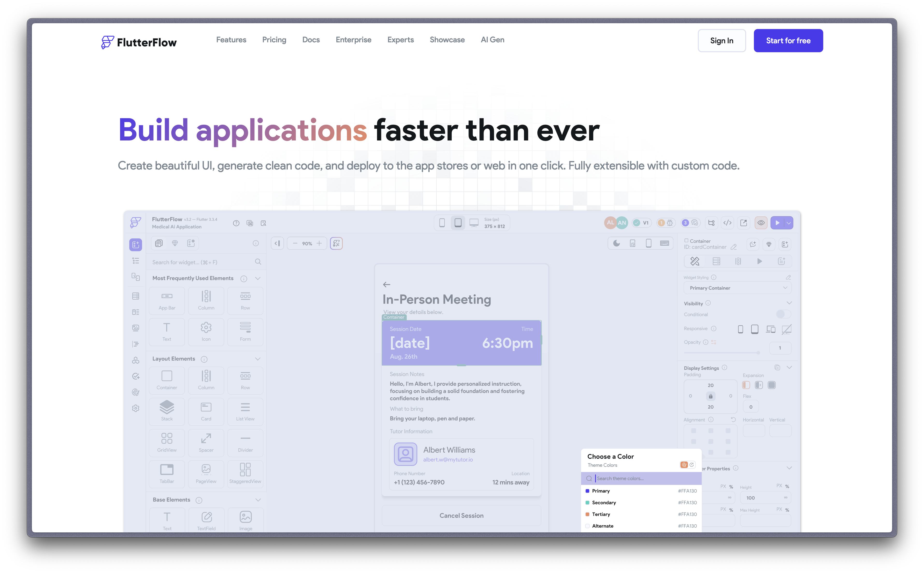This screenshot has height=573, width=924.
Task: Switch to code view with the </> icon
Action: 727,223
